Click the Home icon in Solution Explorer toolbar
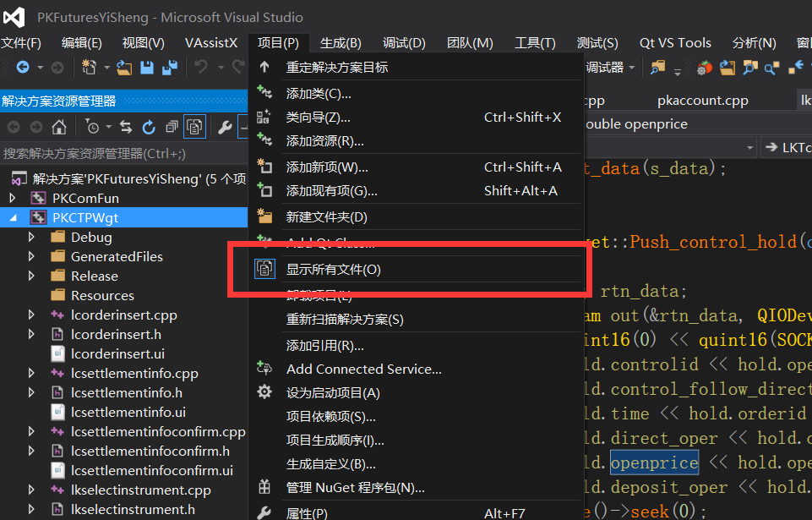Screen dimensions: 812x520 59,127
